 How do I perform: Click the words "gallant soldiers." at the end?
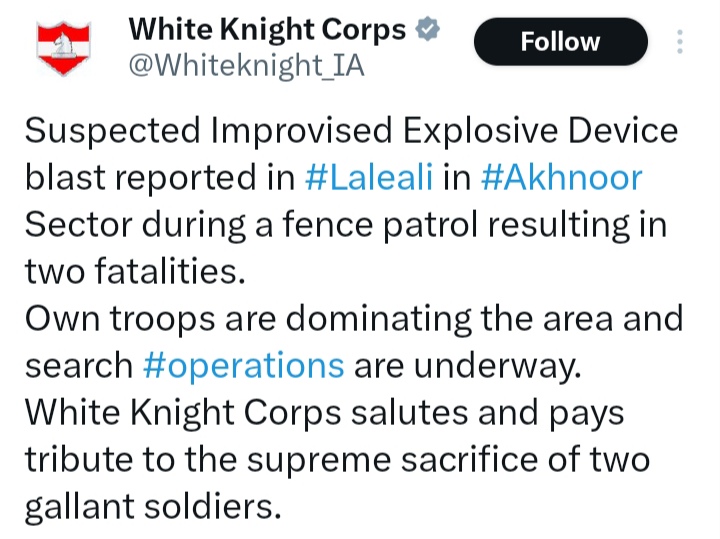tap(148, 507)
